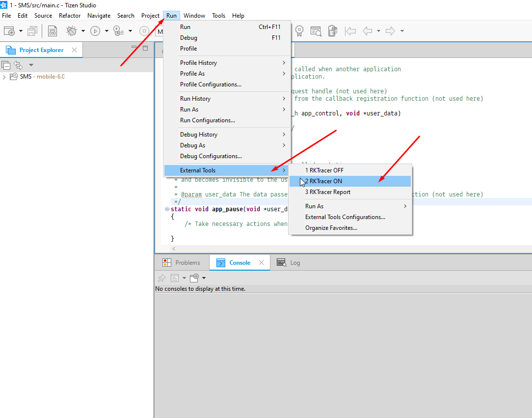Open Project Explorer view menu arrow
Image resolution: width=532 pixels, height=418 pixels.
pyautogui.click(x=31, y=65)
